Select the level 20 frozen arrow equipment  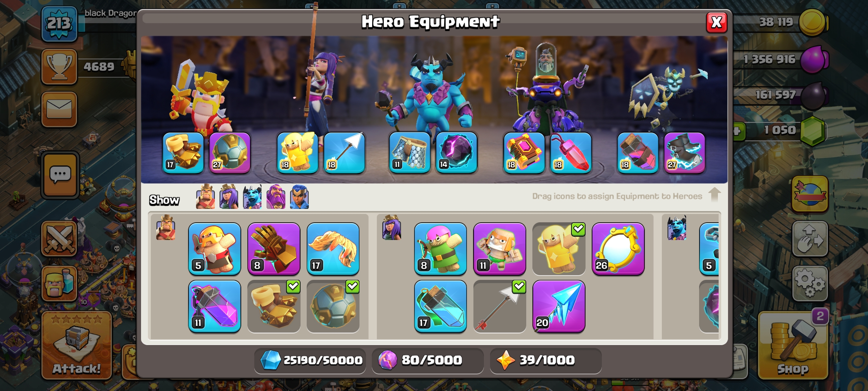(x=559, y=306)
